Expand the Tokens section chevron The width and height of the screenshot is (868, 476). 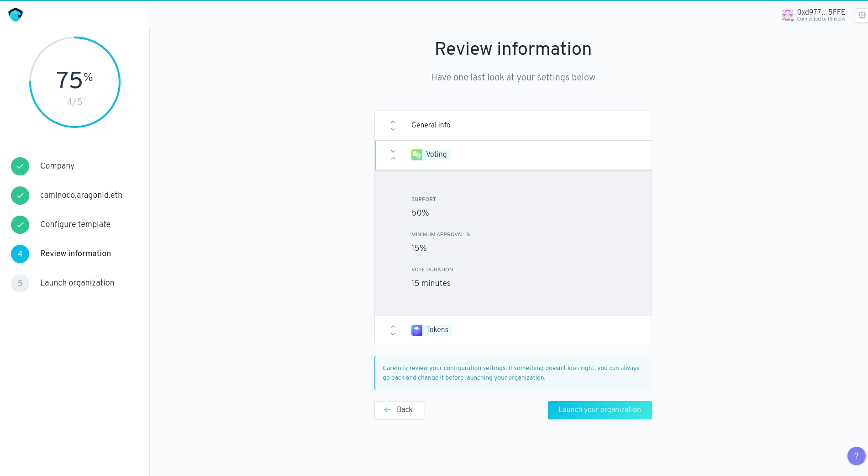click(x=393, y=330)
